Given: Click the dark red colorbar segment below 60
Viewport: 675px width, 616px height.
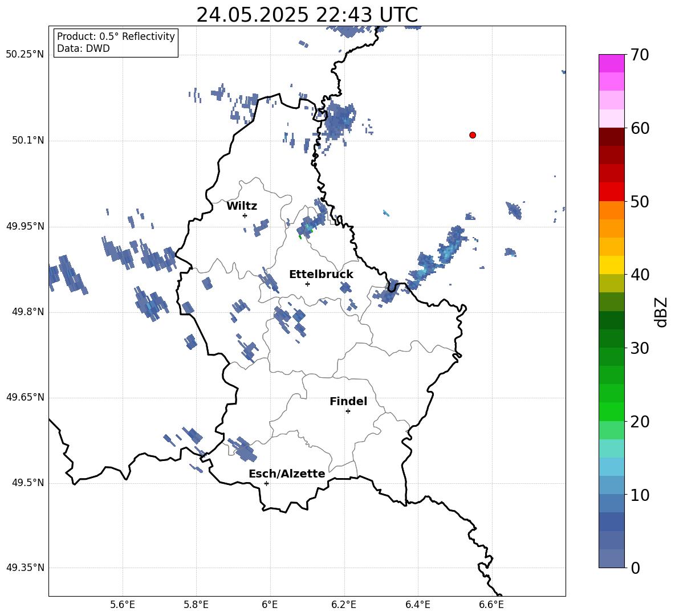Looking at the screenshot, I should (x=612, y=137).
